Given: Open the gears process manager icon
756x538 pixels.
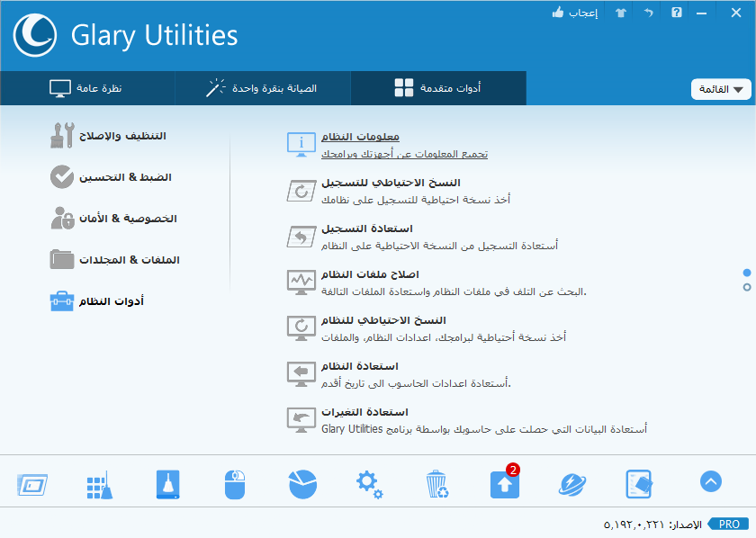Looking at the screenshot, I should 369,484.
